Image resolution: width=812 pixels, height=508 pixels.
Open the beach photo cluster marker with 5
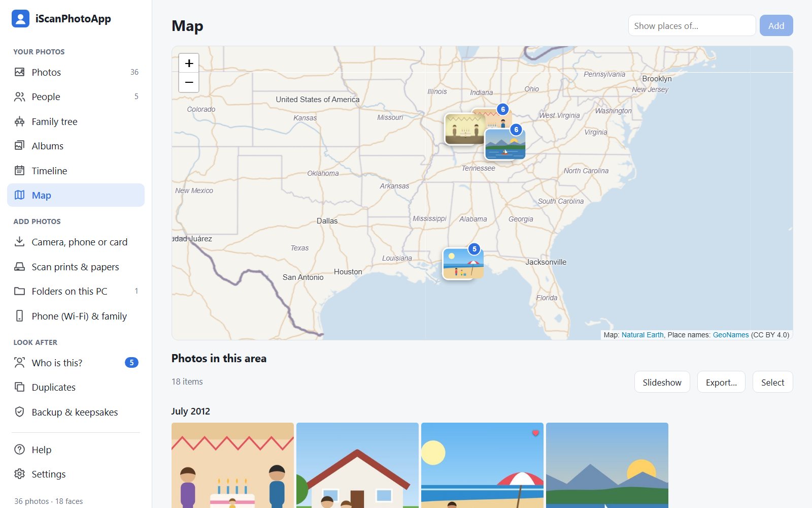point(463,263)
